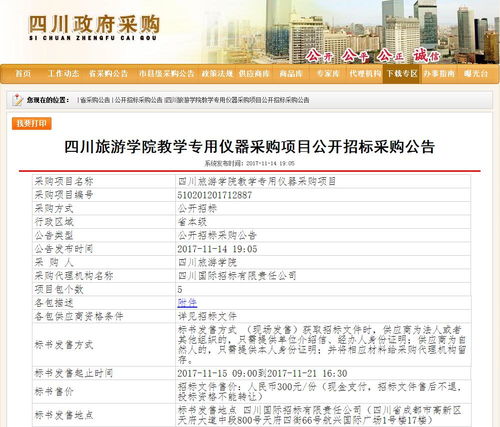This screenshot has height=427, width=500.
Task: Click the 2017-11-15 09:00到2017-11-21 16:30 value
Action: (x=262, y=373)
